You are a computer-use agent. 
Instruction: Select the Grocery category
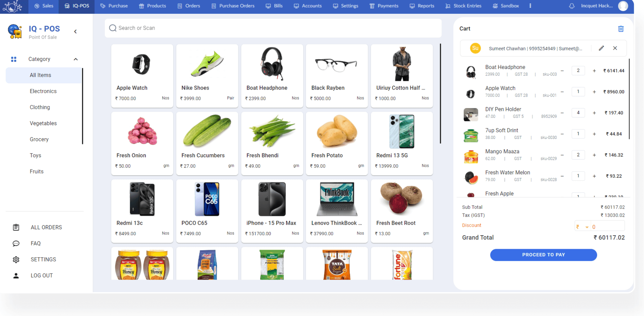(x=39, y=139)
